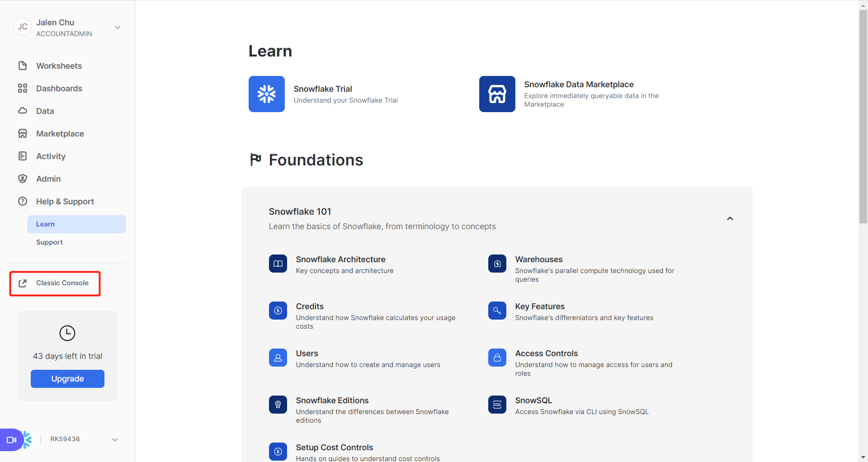This screenshot has width=868, height=462.
Task: Open Help & Support
Action: pyautogui.click(x=65, y=201)
